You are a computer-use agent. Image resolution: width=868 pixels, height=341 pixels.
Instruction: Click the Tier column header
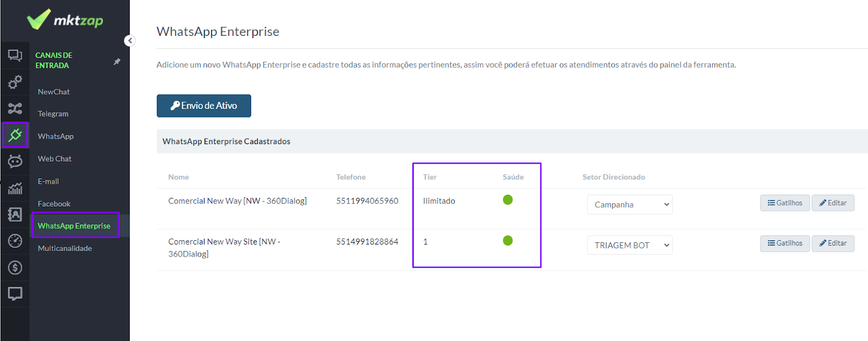coord(430,177)
